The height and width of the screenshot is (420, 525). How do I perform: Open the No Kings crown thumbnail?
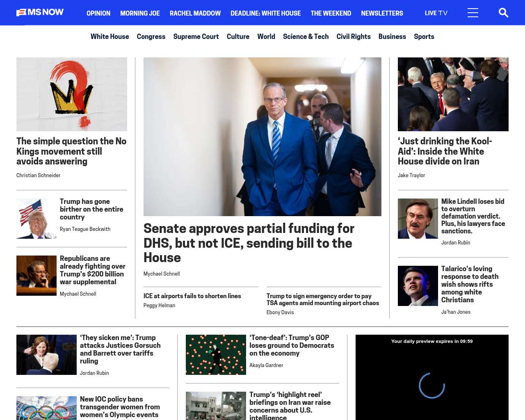(x=72, y=94)
